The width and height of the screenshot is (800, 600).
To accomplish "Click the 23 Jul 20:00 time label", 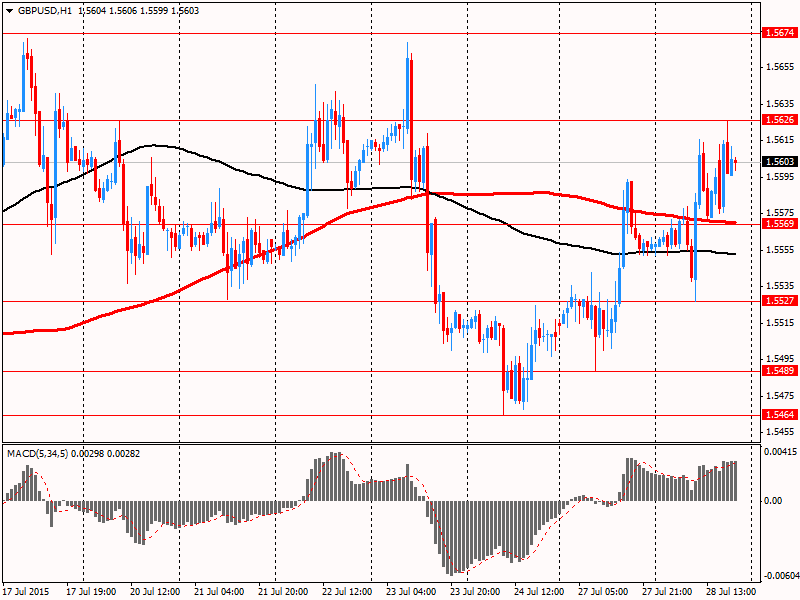I will pos(475,592).
